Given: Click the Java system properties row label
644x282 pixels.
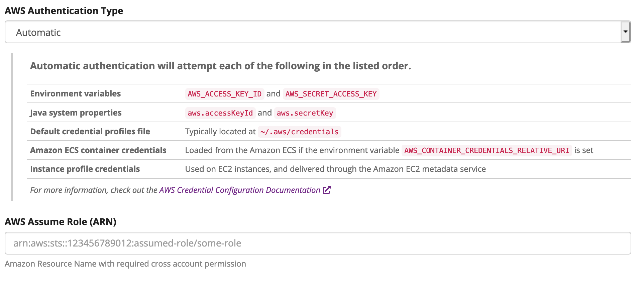Looking at the screenshot, I should click(76, 113).
